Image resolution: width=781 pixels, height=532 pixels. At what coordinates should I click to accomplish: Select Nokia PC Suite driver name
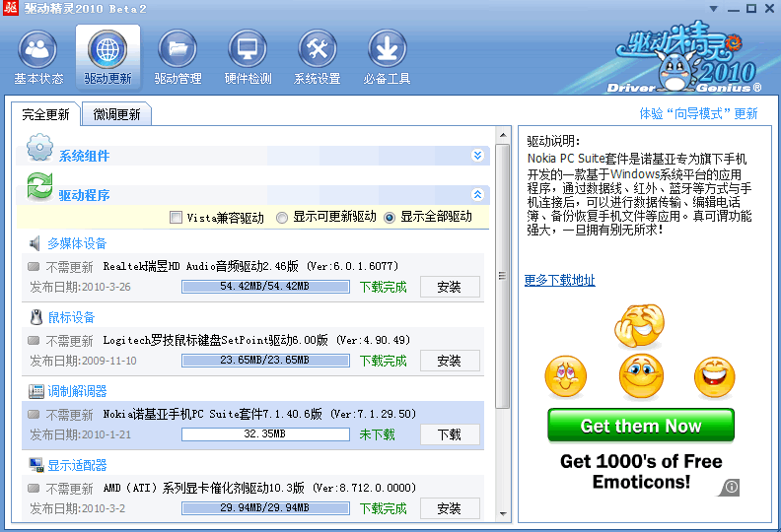click(259, 414)
